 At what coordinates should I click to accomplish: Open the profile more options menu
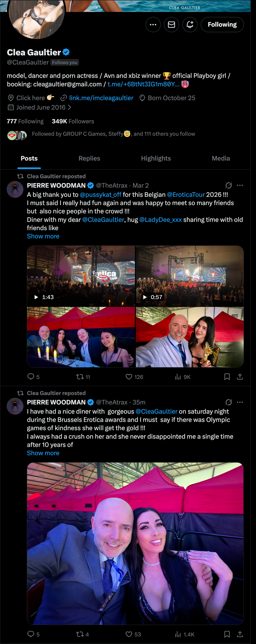click(153, 25)
